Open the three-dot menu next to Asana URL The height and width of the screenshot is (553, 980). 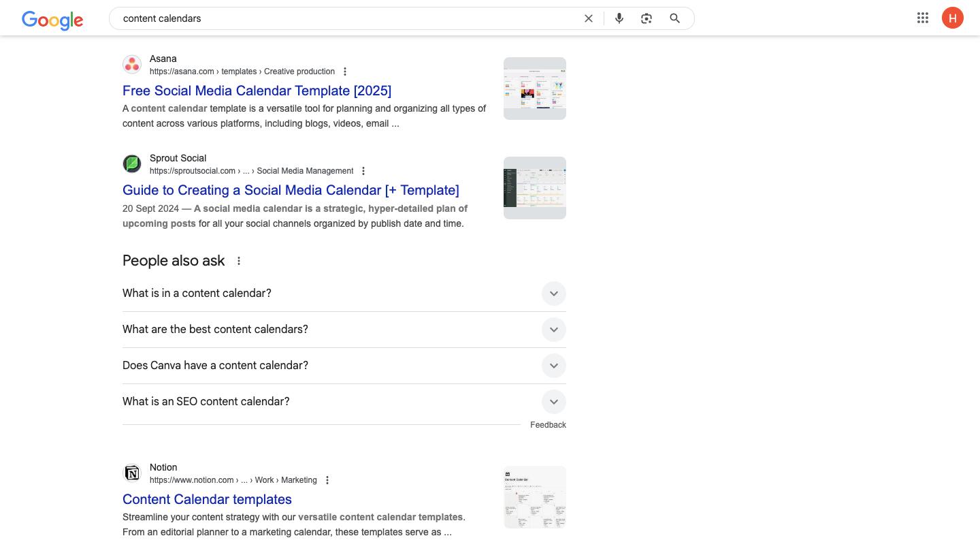[345, 72]
